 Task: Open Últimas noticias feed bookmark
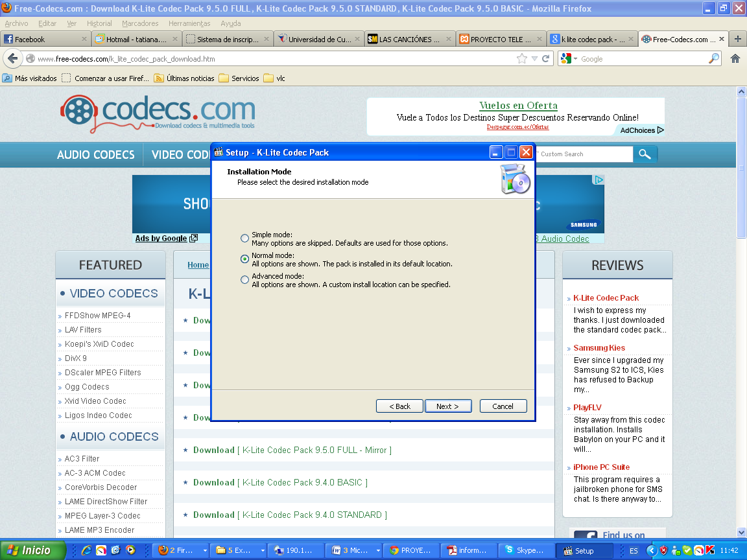click(184, 78)
